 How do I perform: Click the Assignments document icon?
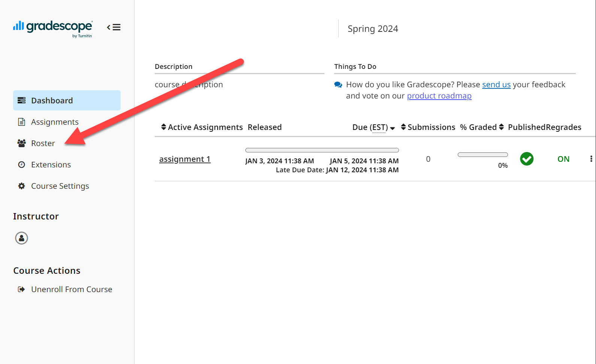(x=22, y=122)
